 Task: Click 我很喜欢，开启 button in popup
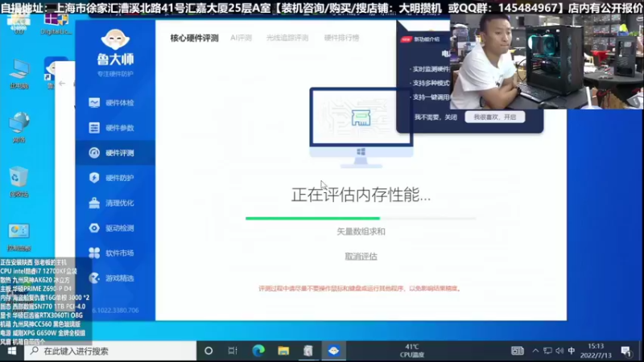pos(495,117)
